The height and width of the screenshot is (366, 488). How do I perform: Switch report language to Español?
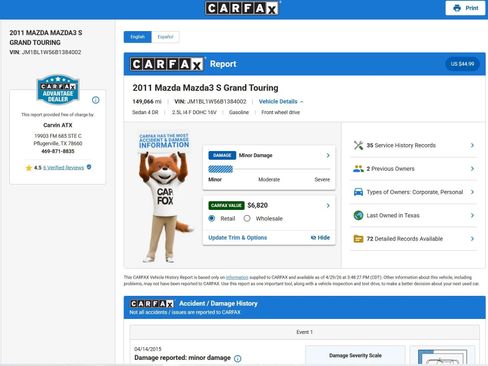coord(165,37)
